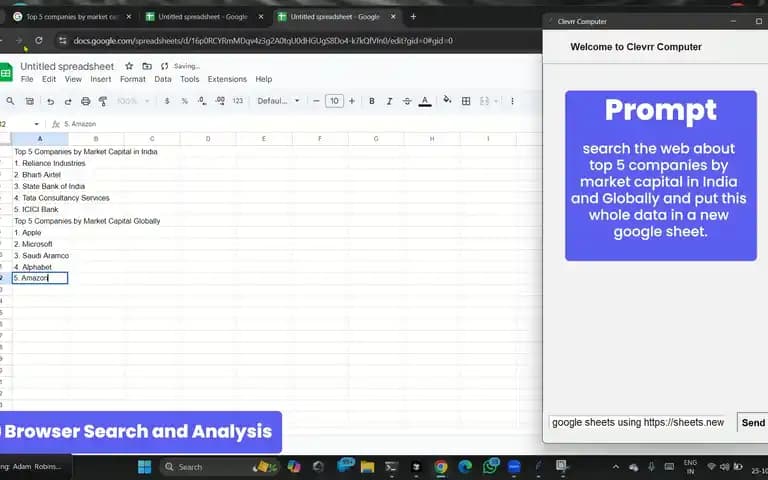Click the site info icon in address bar
768x480 pixels.
coord(63,41)
